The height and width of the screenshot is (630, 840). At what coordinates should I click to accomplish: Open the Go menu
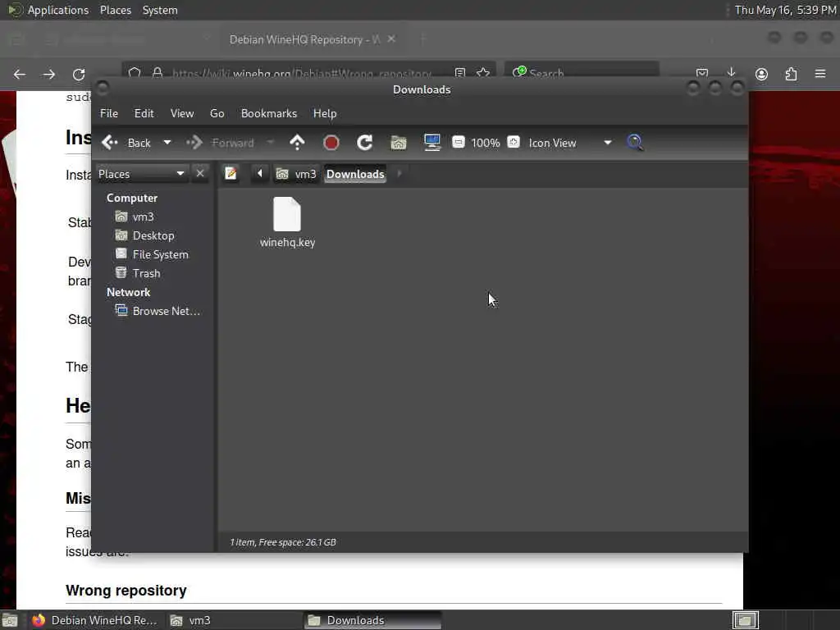[217, 113]
